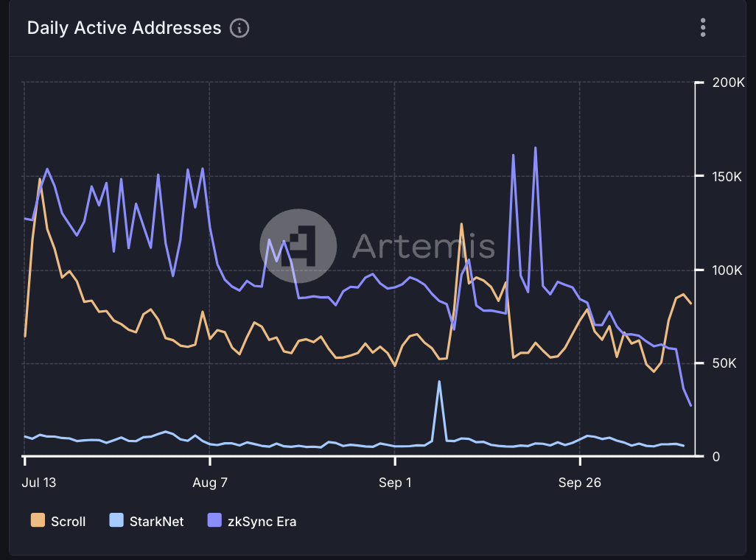756x560 pixels.
Task: Click the Daily Active Addresses title
Action: 124,28
